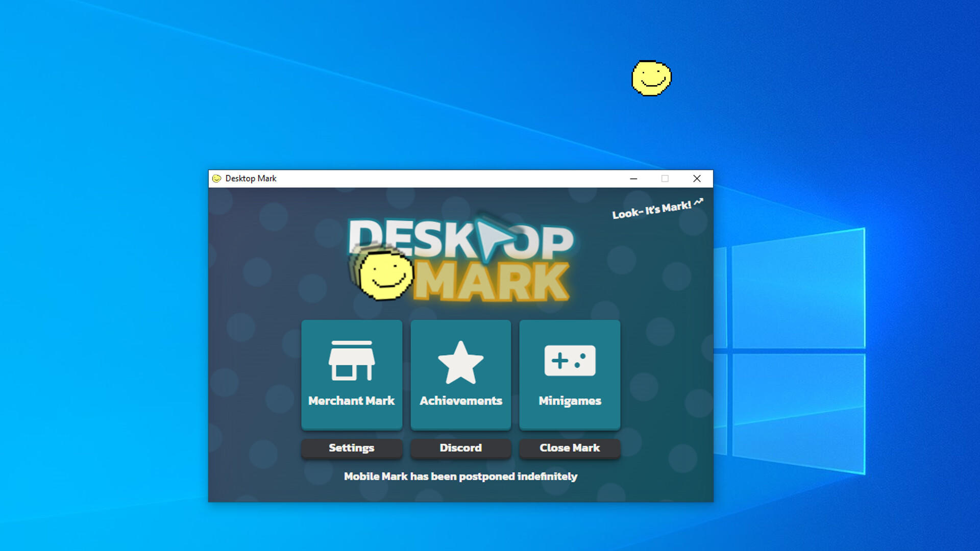The width and height of the screenshot is (980, 551).
Task: Read the Mobile Mark postponed notice
Action: 460,477
